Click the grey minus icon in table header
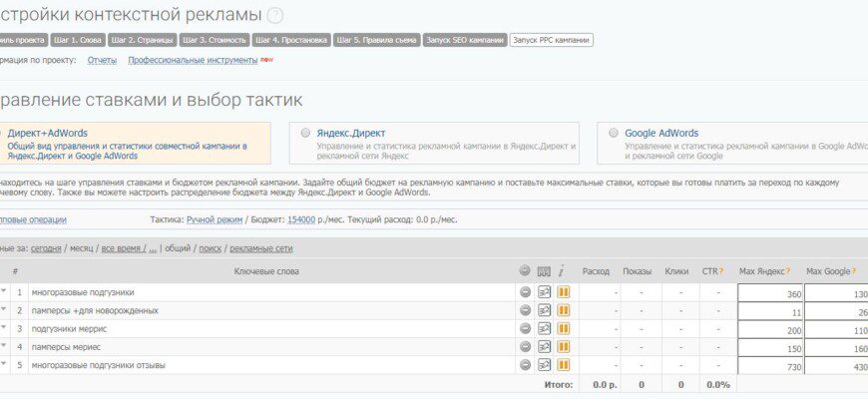The height and width of the screenshot is (399, 868). click(526, 271)
